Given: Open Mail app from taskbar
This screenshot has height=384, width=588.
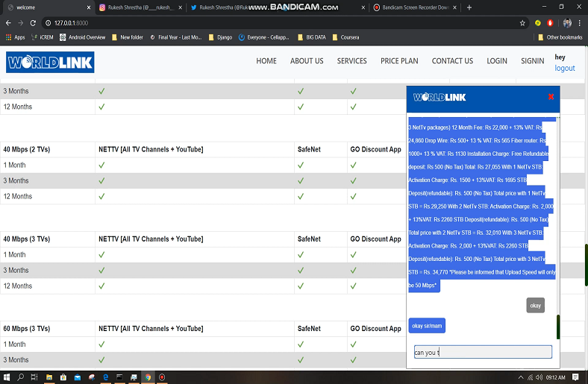Looking at the screenshot, I should (x=78, y=377).
